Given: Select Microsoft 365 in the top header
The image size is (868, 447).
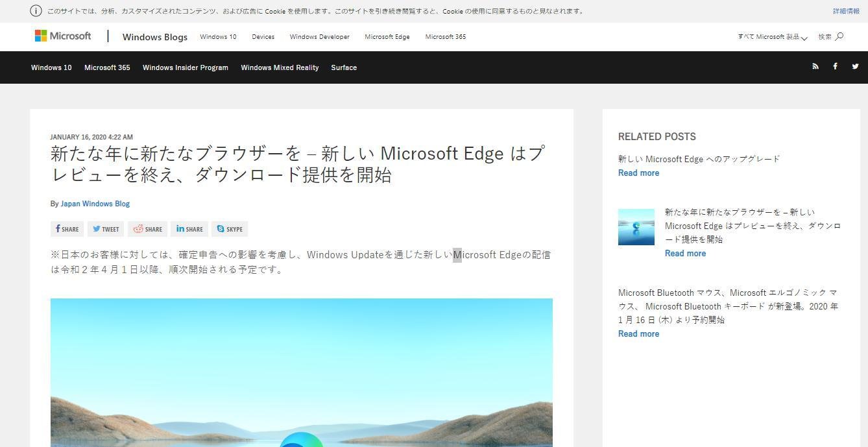Looking at the screenshot, I should pos(446,37).
